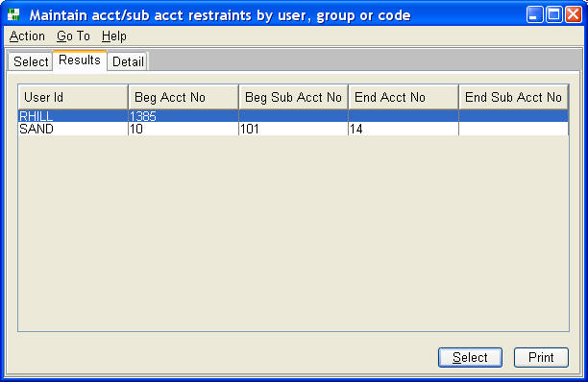Select the RHILL user row
The image size is (588, 382).
pyautogui.click(x=293, y=116)
